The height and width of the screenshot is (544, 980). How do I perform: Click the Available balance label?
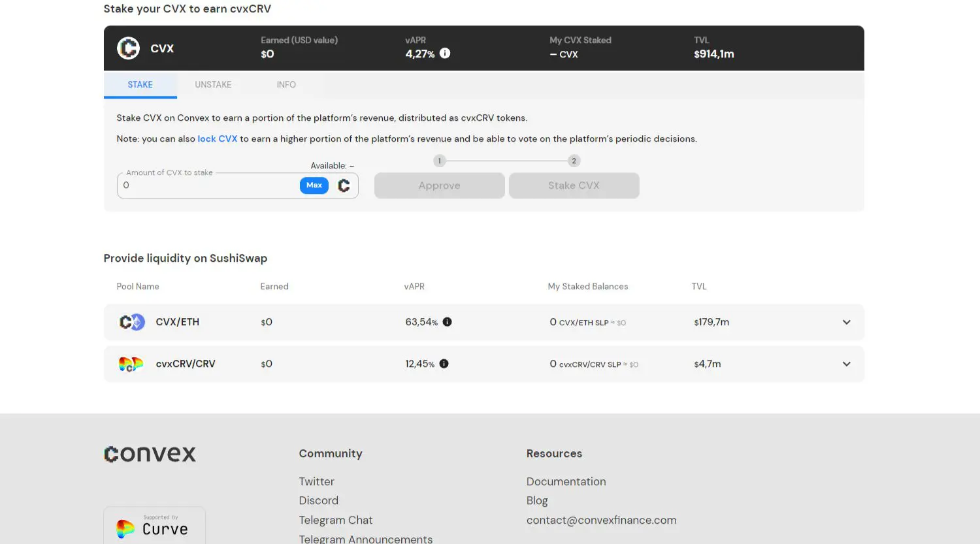(x=333, y=166)
